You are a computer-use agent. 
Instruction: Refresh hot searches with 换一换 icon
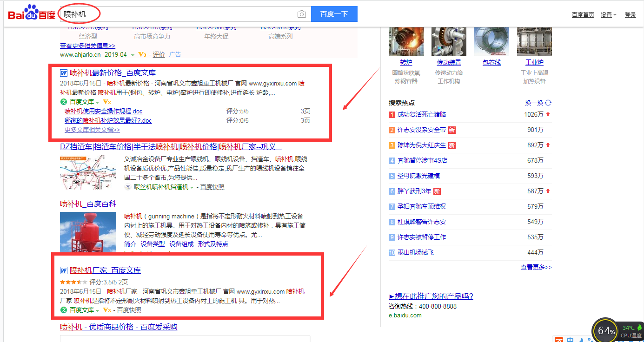tap(548, 103)
